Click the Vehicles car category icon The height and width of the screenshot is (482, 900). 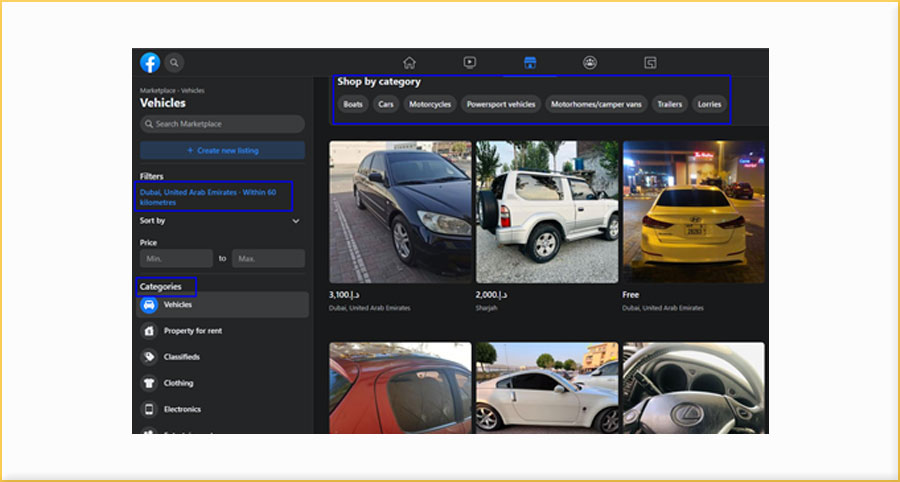[x=149, y=305]
